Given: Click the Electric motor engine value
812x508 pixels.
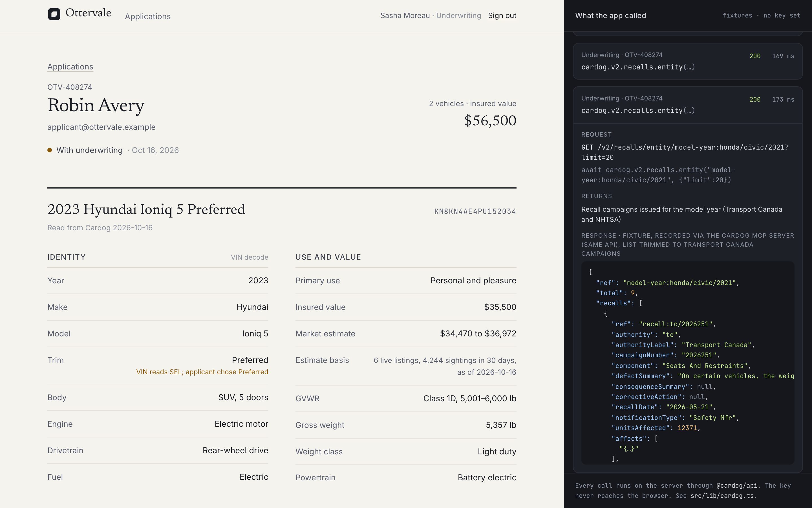Looking at the screenshot, I should point(241,424).
